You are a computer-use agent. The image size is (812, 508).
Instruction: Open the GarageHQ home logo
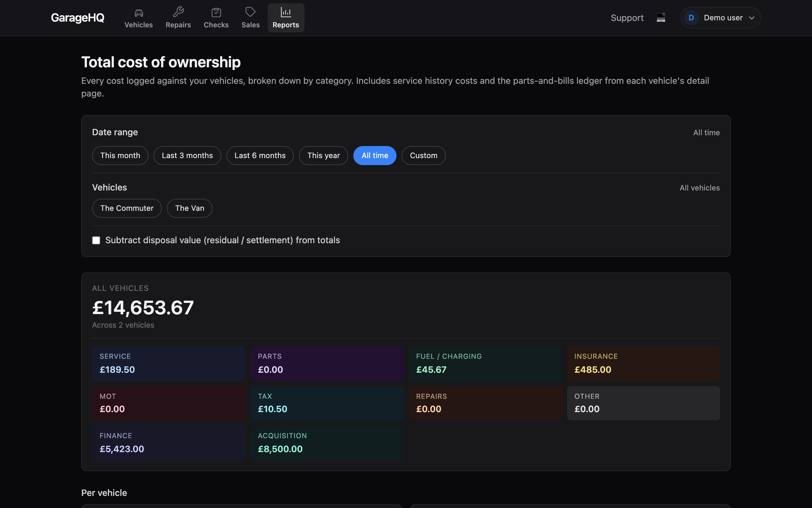coord(77,18)
